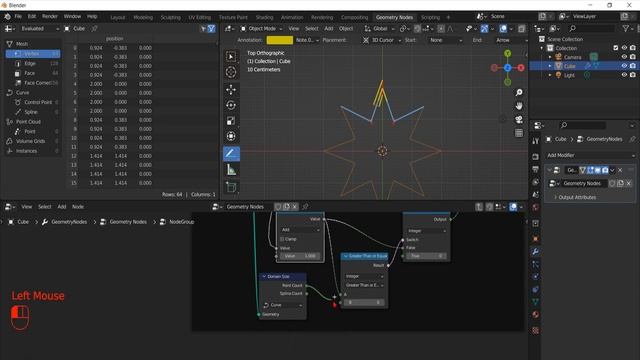Toggle selected-only filter in spreadsheet header
This screenshot has width=640, height=360.
coord(203,29)
